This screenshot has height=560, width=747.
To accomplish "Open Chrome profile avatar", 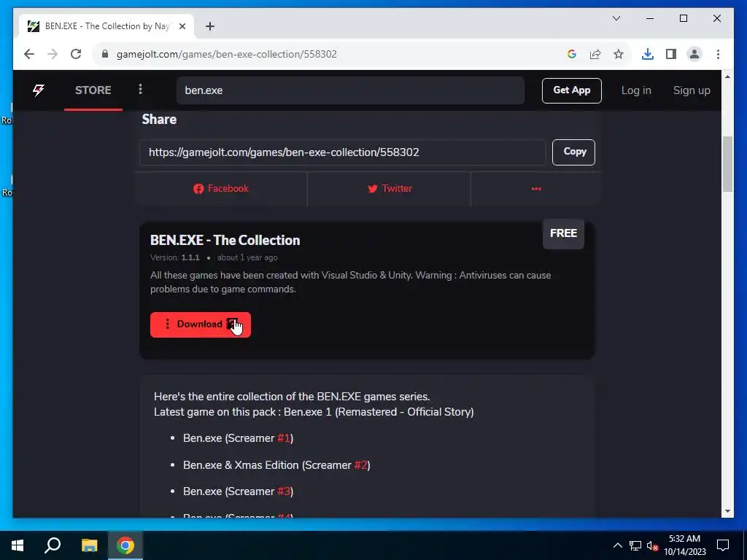I will (694, 54).
